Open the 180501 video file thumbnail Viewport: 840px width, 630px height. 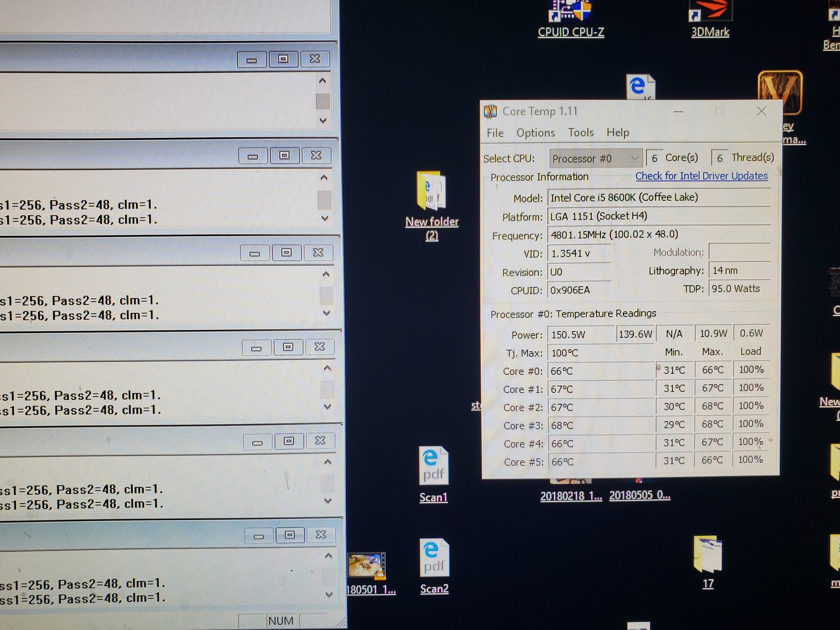[x=367, y=565]
